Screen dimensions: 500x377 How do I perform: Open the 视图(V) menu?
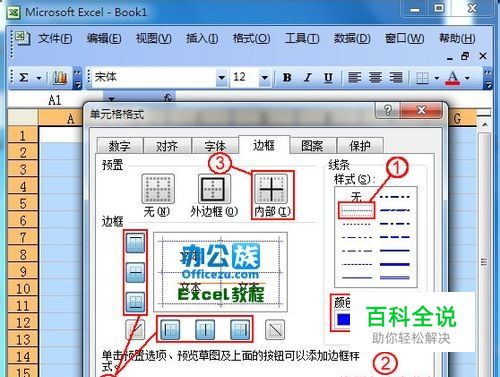pyautogui.click(x=153, y=39)
